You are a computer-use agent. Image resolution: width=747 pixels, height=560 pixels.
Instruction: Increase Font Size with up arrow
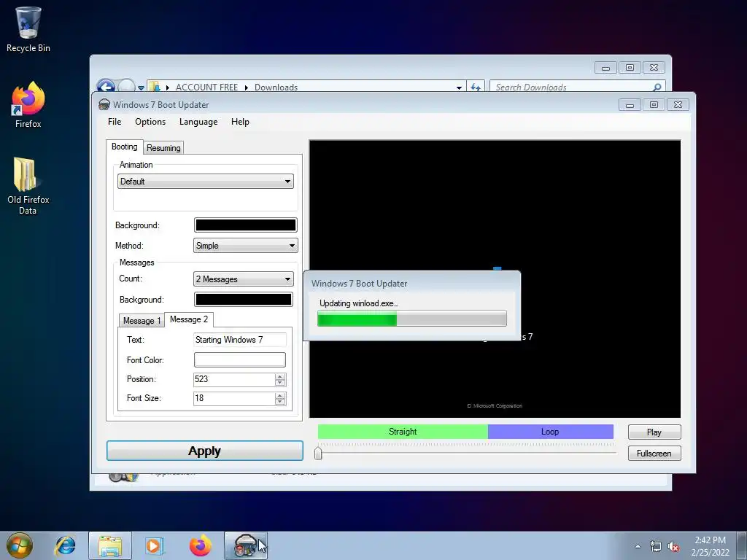(x=280, y=395)
